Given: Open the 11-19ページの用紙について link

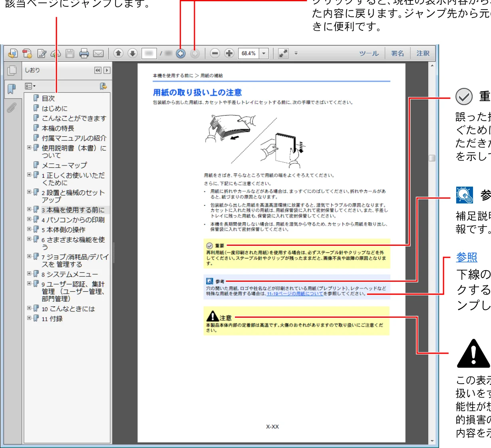Looking at the screenshot, I should (x=295, y=294).
